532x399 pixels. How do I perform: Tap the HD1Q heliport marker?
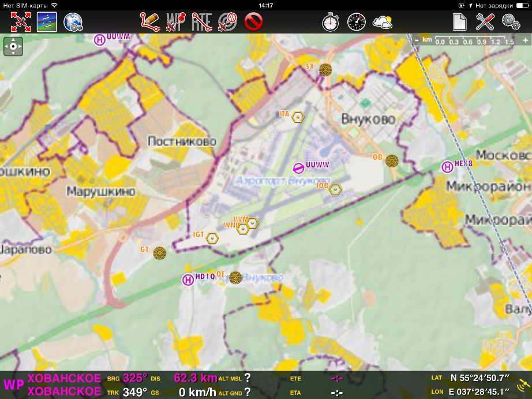click(188, 280)
